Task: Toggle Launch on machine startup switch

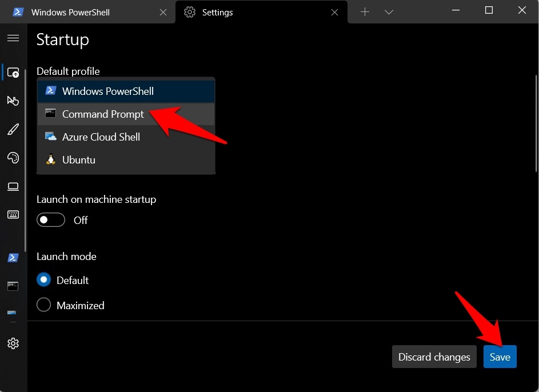Action: click(51, 220)
